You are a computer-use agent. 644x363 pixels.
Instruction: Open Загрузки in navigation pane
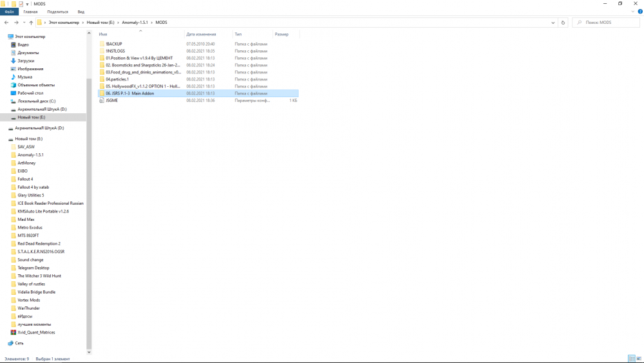pos(26,60)
